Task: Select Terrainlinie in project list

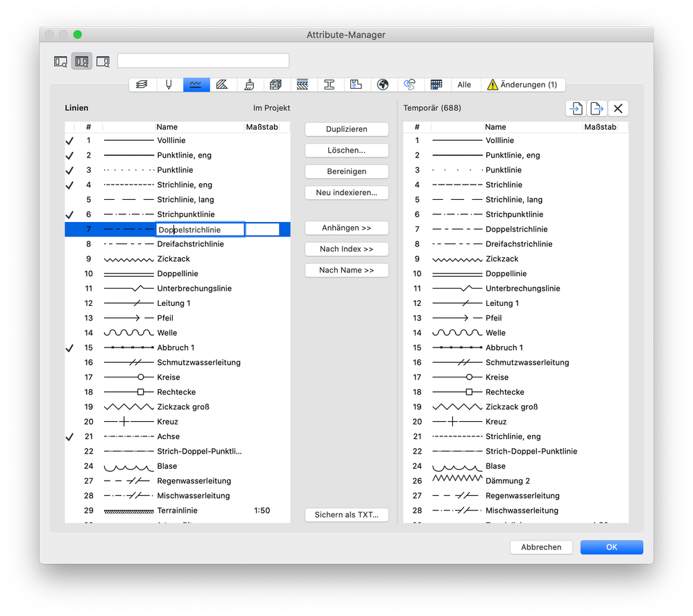Action: coord(178,511)
